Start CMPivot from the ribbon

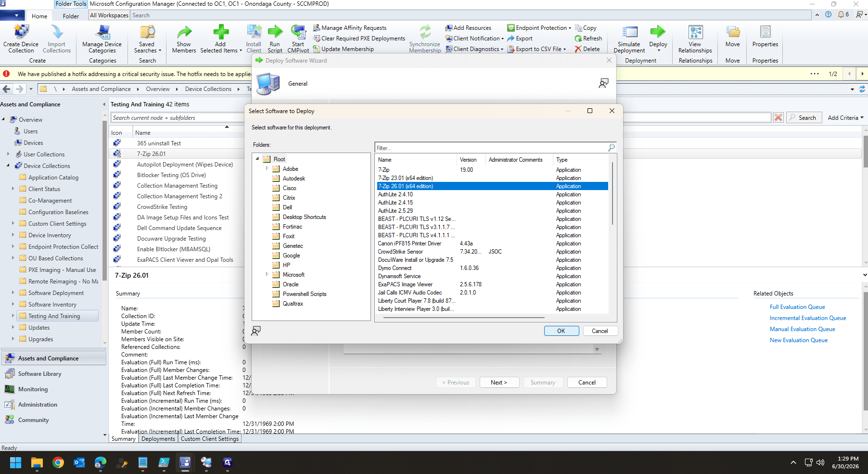pos(298,38)
